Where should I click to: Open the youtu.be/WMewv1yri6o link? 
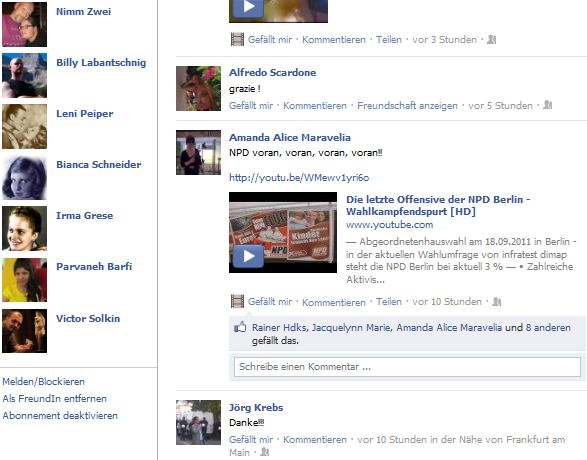click(x=299, y=177)
